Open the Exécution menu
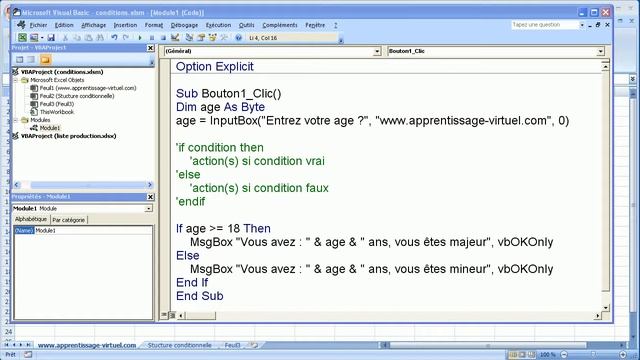 click(218, 25)
